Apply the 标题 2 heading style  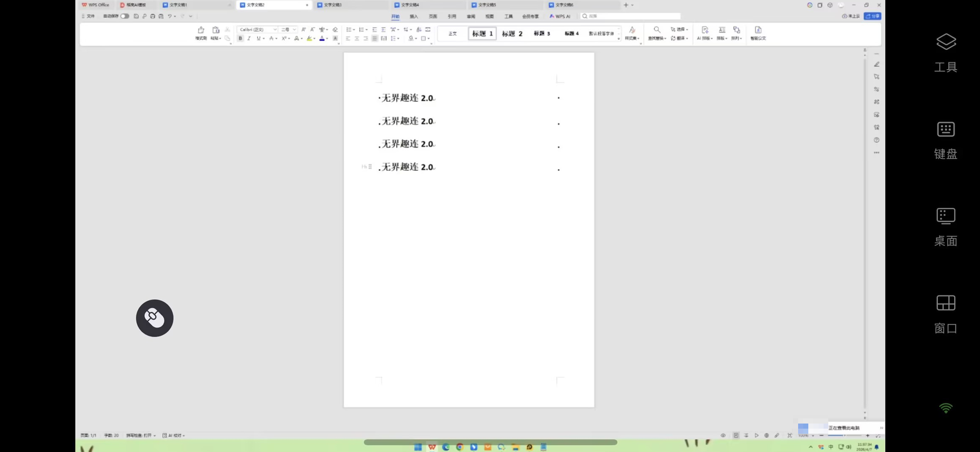click(512, 34)
